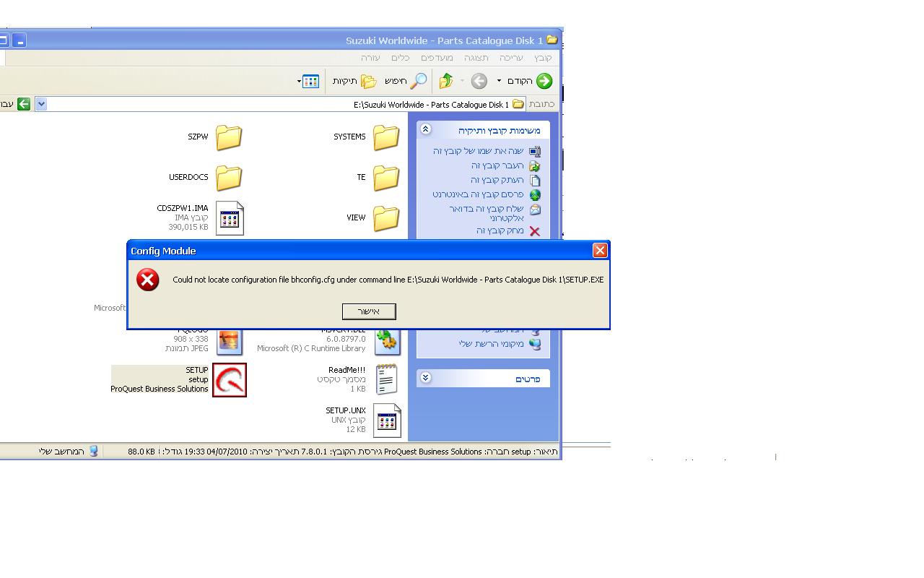
Task: Open the Search magnifier tool
Action: pyautogui.click(x=418, y=81)
